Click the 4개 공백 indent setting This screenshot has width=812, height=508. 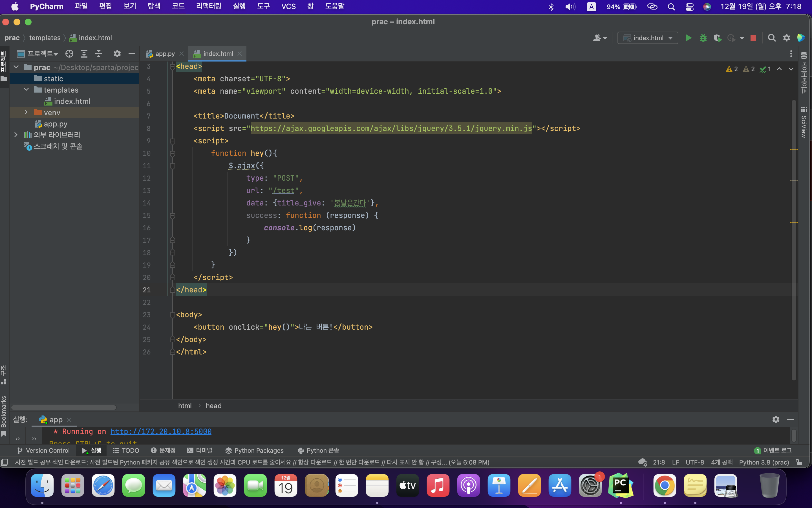pyautogui.click(x=722, y=462)
